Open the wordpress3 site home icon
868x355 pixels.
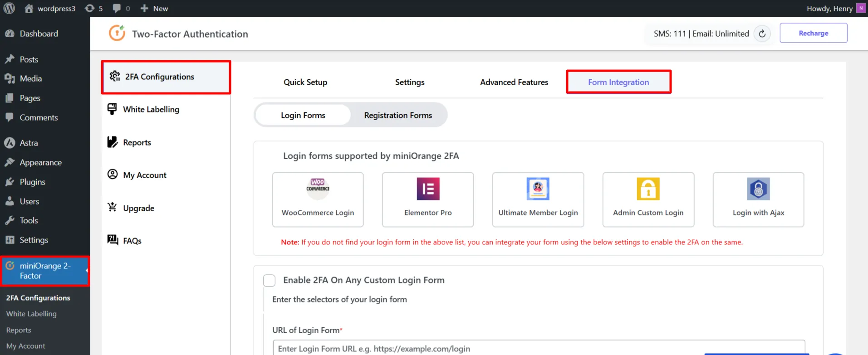click(29, 8)
